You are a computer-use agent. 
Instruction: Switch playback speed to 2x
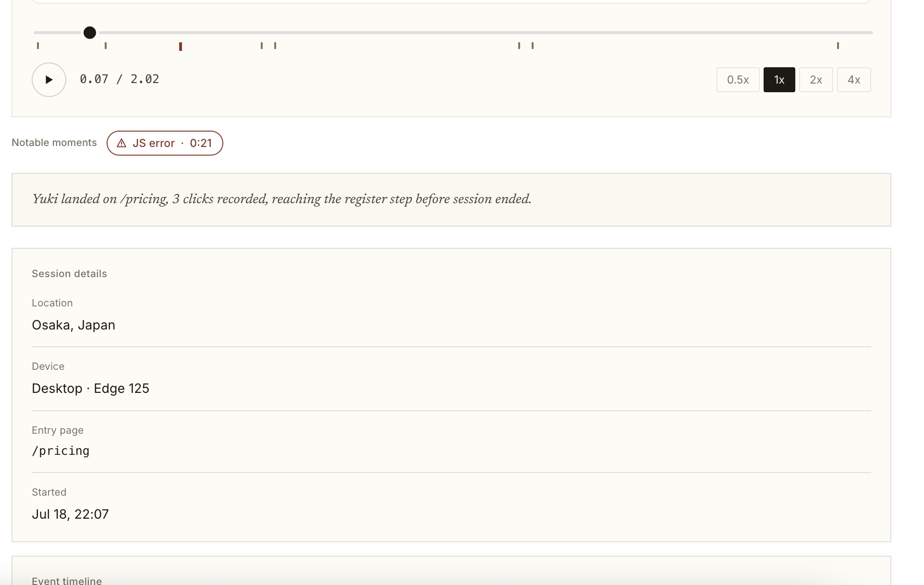click(x=815, y=80)
